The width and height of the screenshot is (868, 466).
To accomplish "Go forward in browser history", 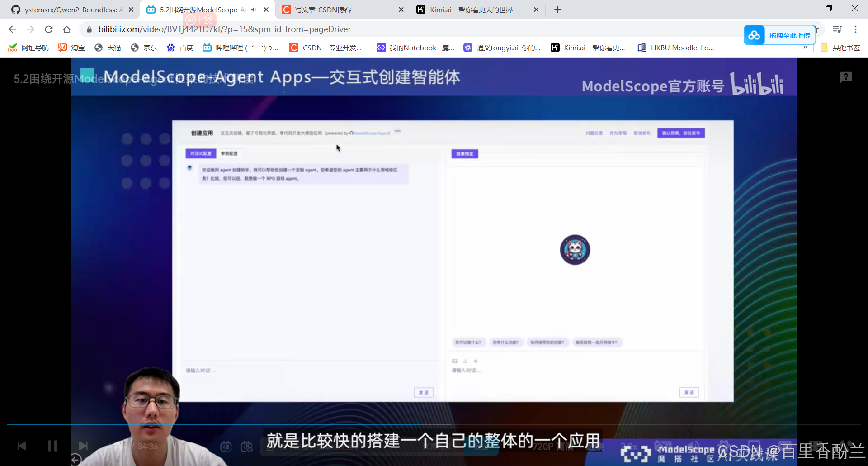I will click(30, 29).
